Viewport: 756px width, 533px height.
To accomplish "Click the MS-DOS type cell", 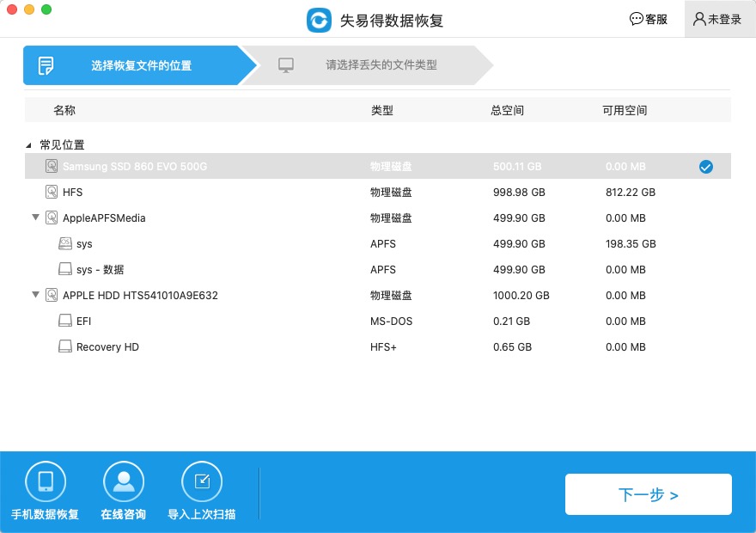I will (391, 322).
